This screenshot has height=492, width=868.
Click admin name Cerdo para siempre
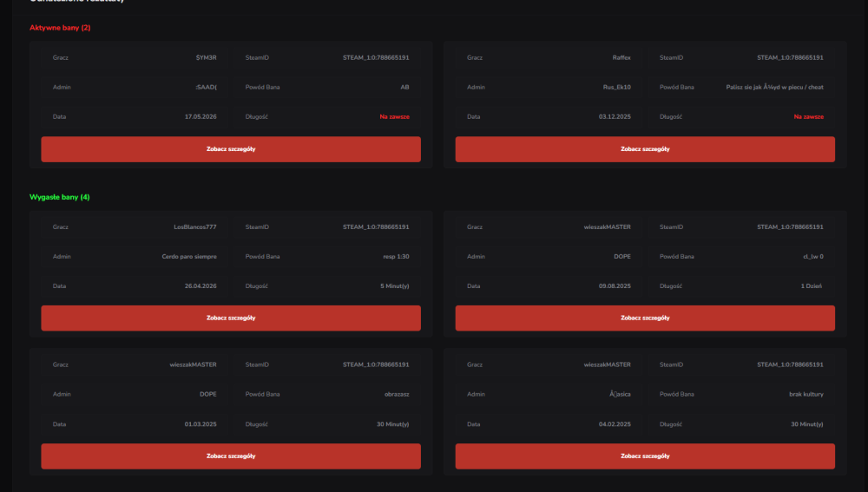189,256
